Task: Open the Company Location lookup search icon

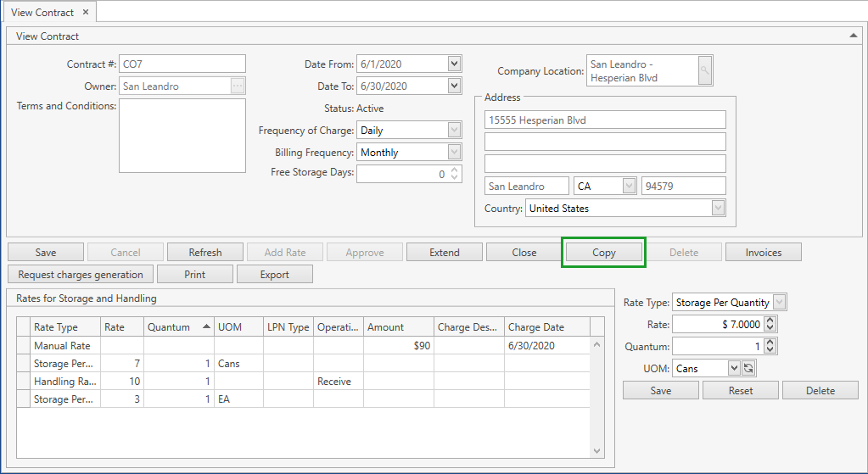Action: click(x=705, y=71)
